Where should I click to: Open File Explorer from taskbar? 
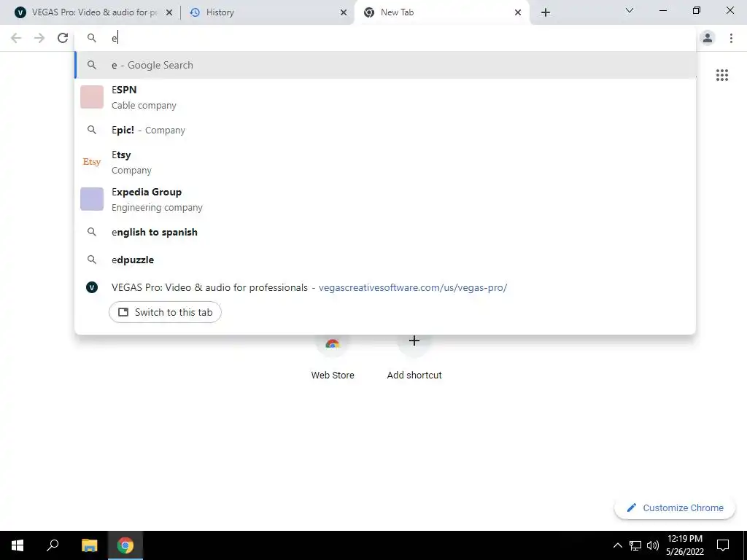[x=90, y=545]
